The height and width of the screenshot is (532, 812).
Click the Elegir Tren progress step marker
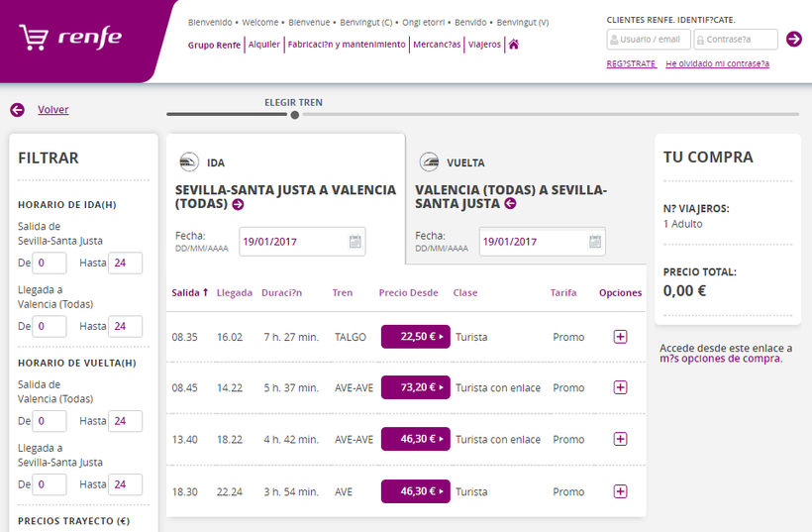[294, 115]
